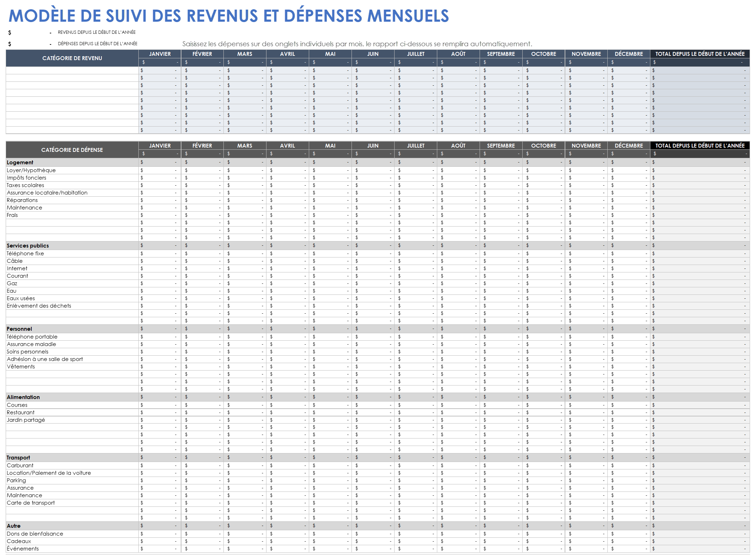Click the title MODÈLE DE SUIVI DES REVENUS ET DÉPENSES MENSUELS
This screenshot has width=756, height=558.
click(x=228, y=16)
